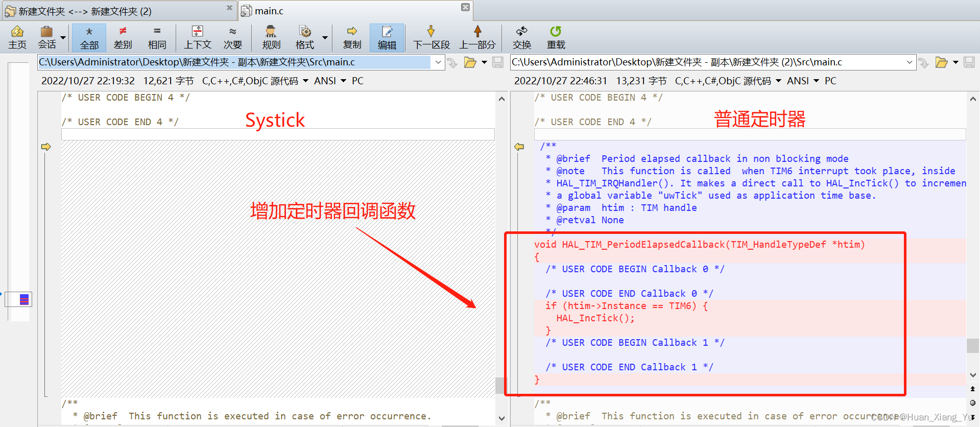This screenshot has height=427, width=980.
Task: Click the right pane scroll-down arrow
Action: tap(973, 375)
